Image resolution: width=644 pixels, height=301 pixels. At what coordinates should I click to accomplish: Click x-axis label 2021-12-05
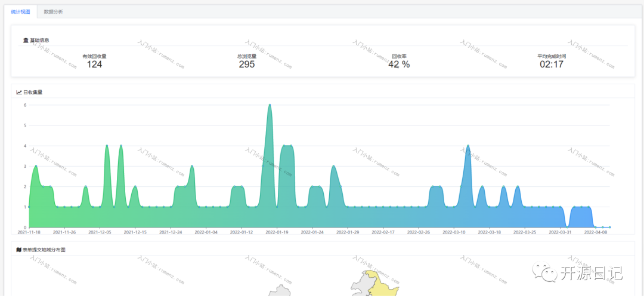point(100,232)
